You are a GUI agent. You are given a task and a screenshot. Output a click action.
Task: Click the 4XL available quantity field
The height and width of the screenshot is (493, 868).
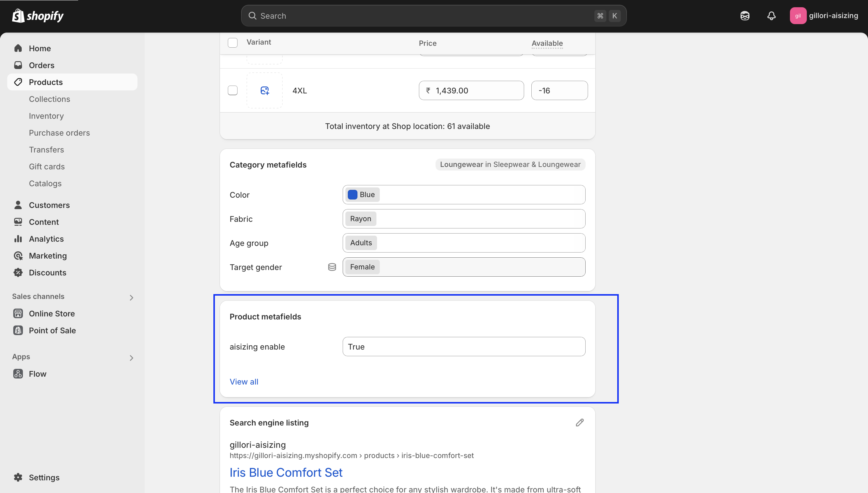pos(560,90)
